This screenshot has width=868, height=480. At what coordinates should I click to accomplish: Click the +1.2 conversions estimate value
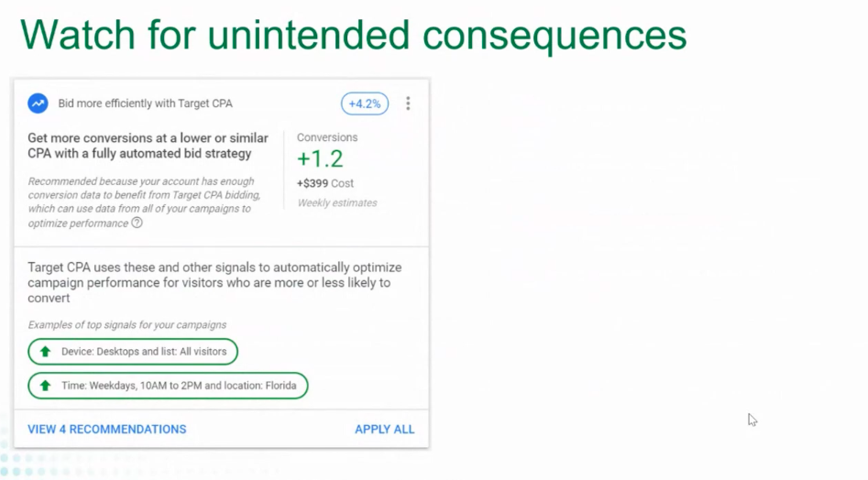(x=320, y=159)
